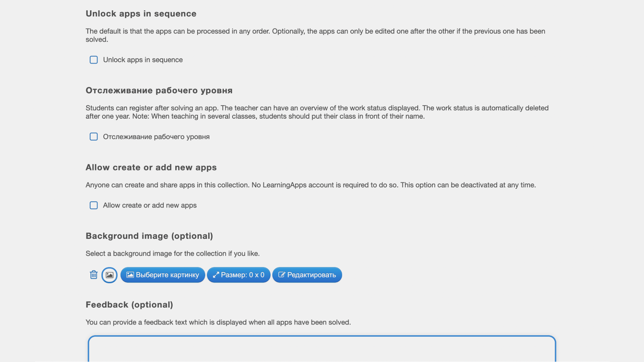Viewport: 644px width, 362px height.
Task: Click the bold "Allow create or add new apps" heading
Action: (151, 167)
